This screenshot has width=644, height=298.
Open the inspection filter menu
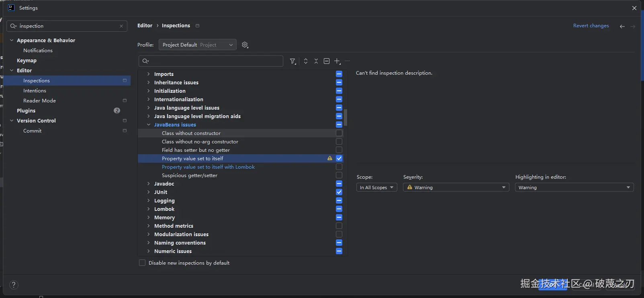click(293, 61)
